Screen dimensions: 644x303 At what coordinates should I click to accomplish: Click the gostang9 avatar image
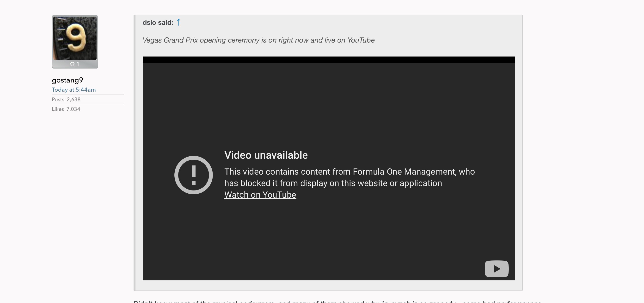pyautogui.click(x=75, y=38)
